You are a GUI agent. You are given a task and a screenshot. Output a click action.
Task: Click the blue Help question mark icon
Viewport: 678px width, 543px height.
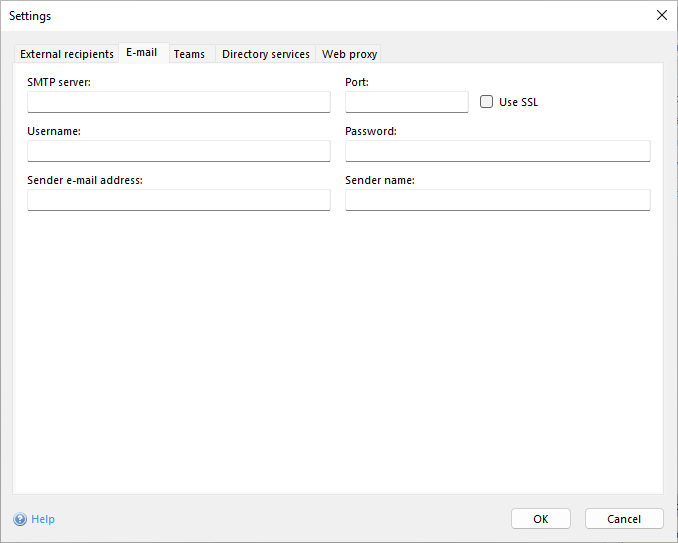20,519
